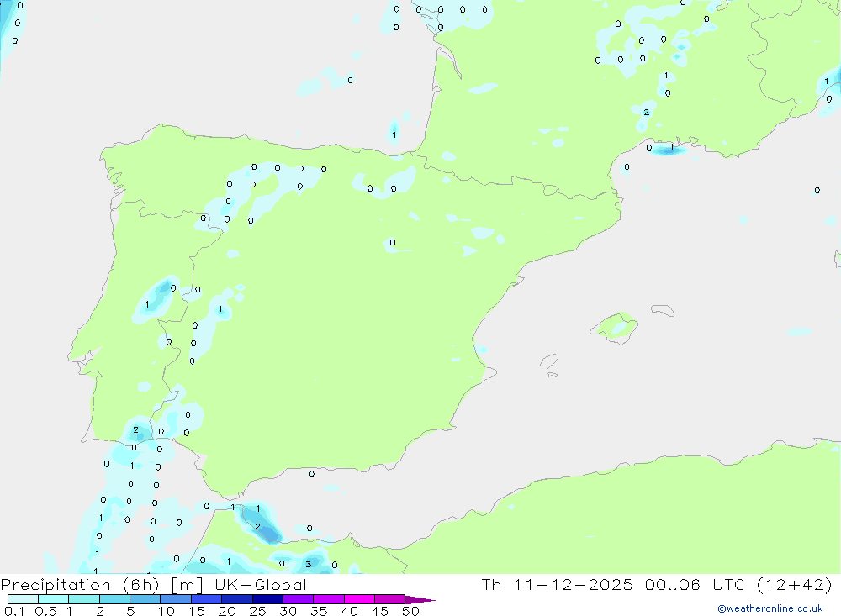The image size is (841, 616).
Task: Click the 'UK-Global' model name
Action: point(261,584)
